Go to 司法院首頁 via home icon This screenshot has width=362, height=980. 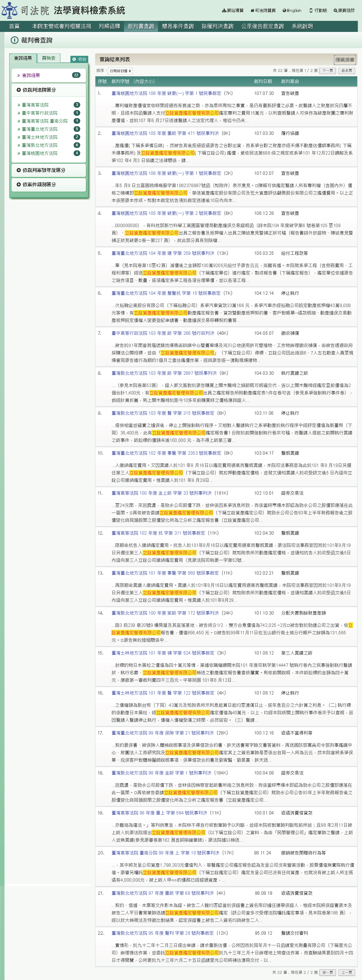coord(252,11)
